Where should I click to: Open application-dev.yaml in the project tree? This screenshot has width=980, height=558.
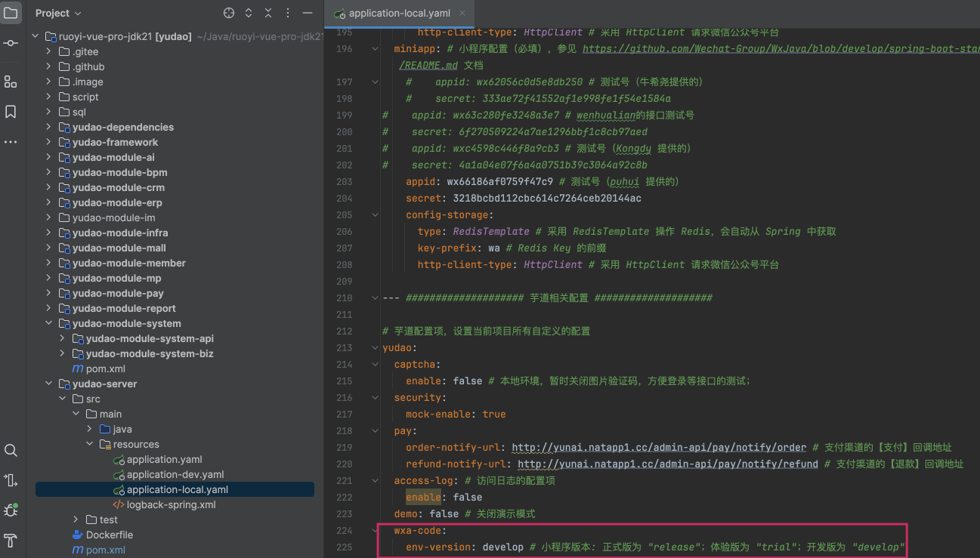[x=175, y=474]
